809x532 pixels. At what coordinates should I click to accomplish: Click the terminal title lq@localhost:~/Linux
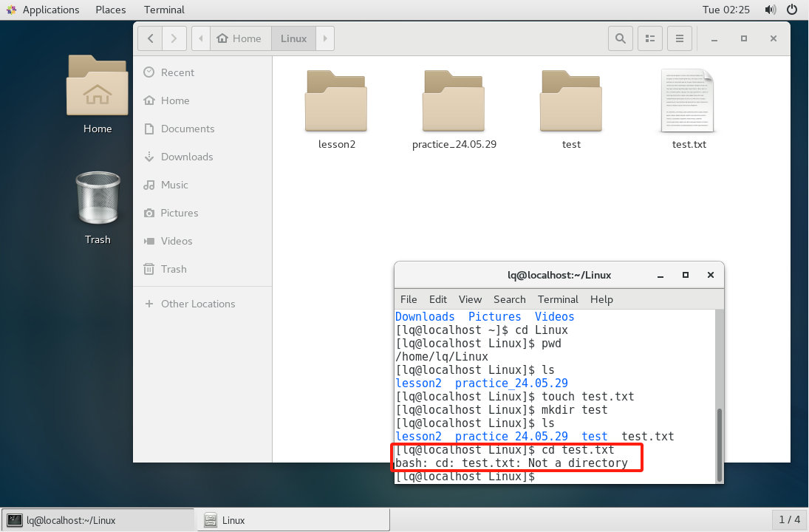click(x=559, y=276)
